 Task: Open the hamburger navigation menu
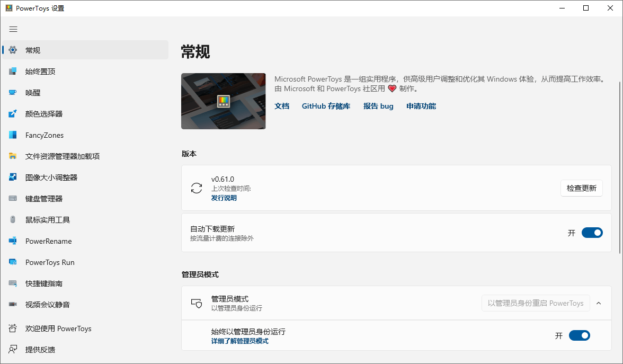13,29
